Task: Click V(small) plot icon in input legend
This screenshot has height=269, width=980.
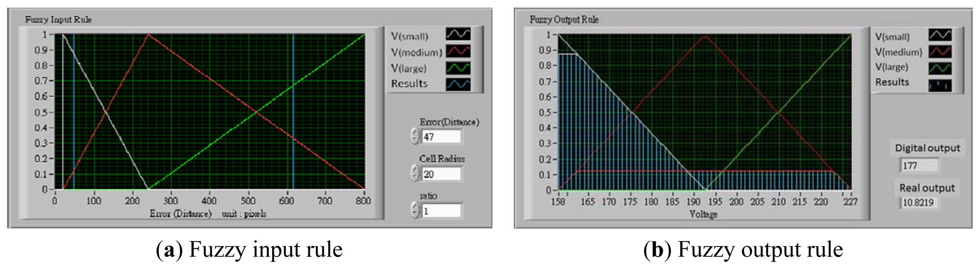Action: coord(458,34)
